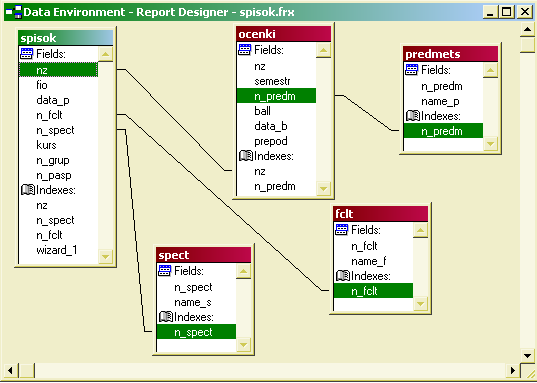The height and width of the screenshot is (383, 537).
Task: Click the Data Environment window title icon
Action: [x=14, y=12]
